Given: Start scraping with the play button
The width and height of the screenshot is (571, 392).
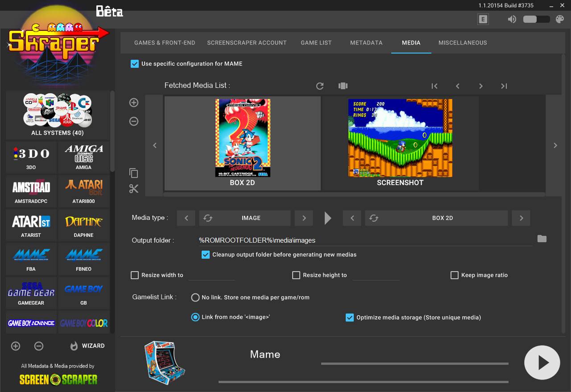Looking at the screenshot, I should click(x=542, y=363).
